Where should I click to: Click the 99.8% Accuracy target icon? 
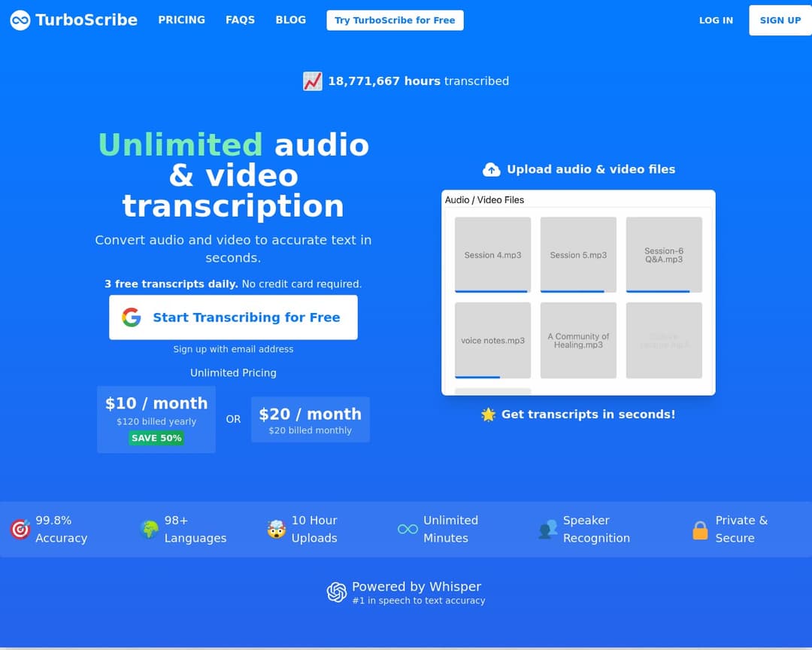pos(20,530)
